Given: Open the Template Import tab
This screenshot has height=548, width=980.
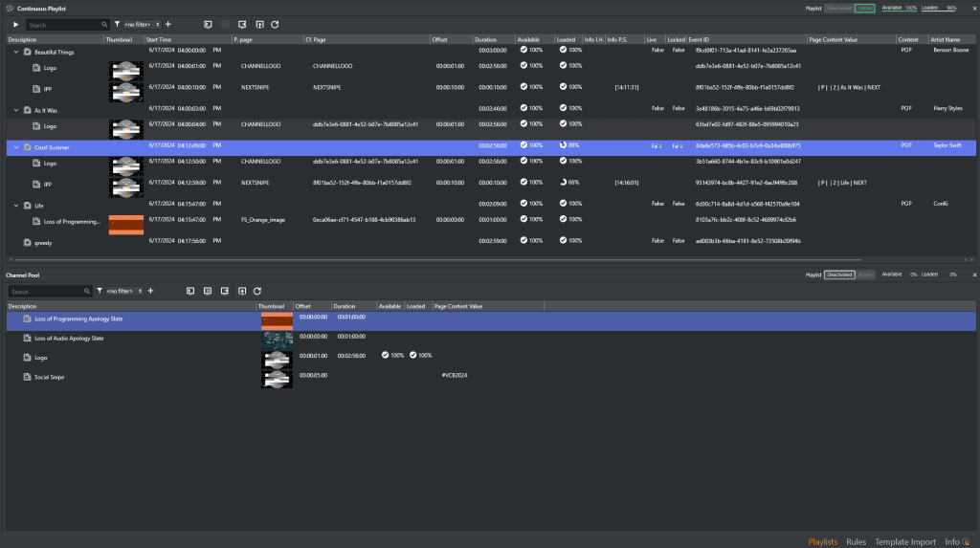Looking at the screenshot, I should point(904,542).
